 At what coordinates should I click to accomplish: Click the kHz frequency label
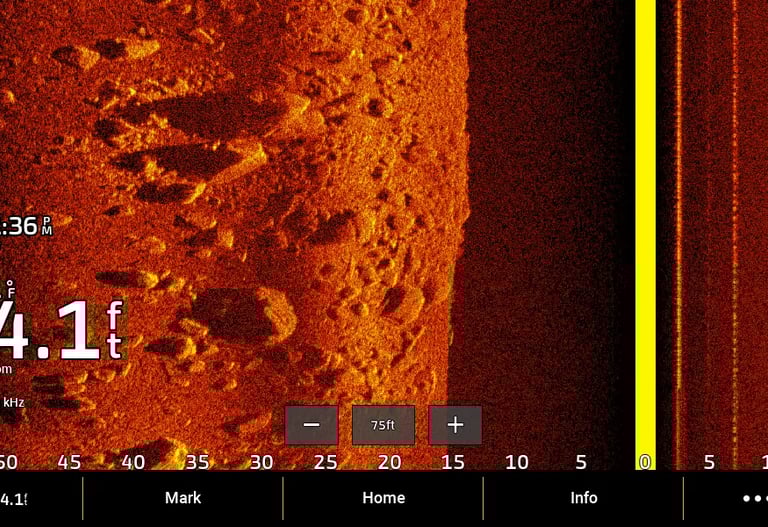[14, 403]
